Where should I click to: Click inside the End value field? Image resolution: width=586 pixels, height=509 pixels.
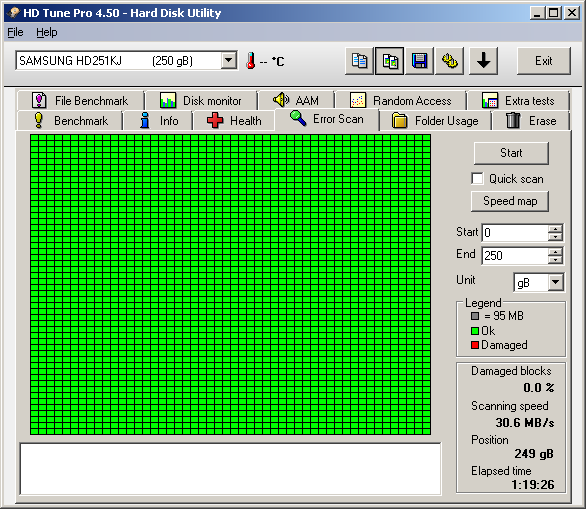pos(515,256)
